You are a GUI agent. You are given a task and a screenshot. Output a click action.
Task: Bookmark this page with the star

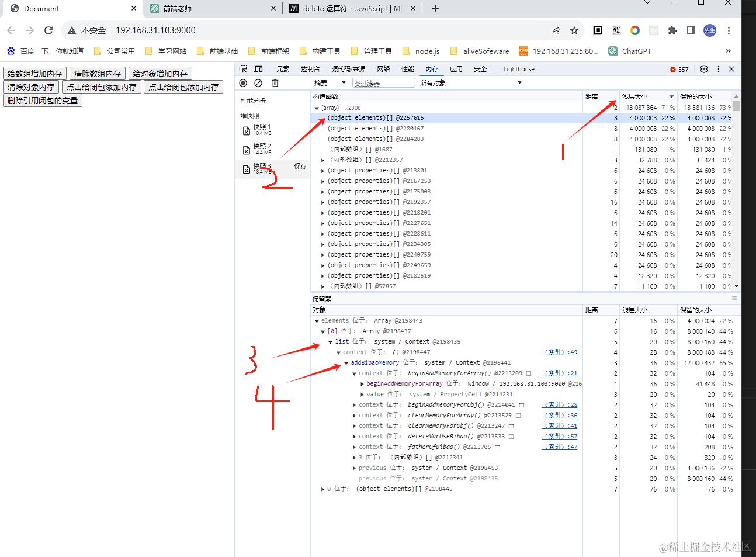(574, 30)
